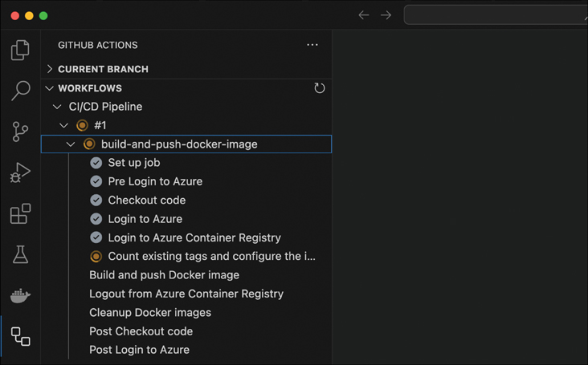This screenshot has width=588, height=365.
Task: Collapse workflow run #1
Action: (x=64, y=125)
